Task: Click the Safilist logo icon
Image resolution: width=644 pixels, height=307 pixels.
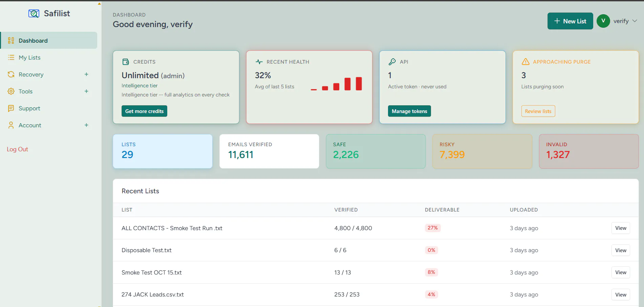Action: click(x=34, y=14)
